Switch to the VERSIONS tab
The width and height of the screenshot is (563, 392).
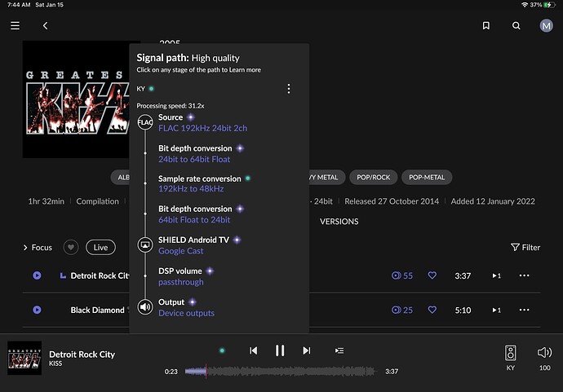click(x=339, y=222)
